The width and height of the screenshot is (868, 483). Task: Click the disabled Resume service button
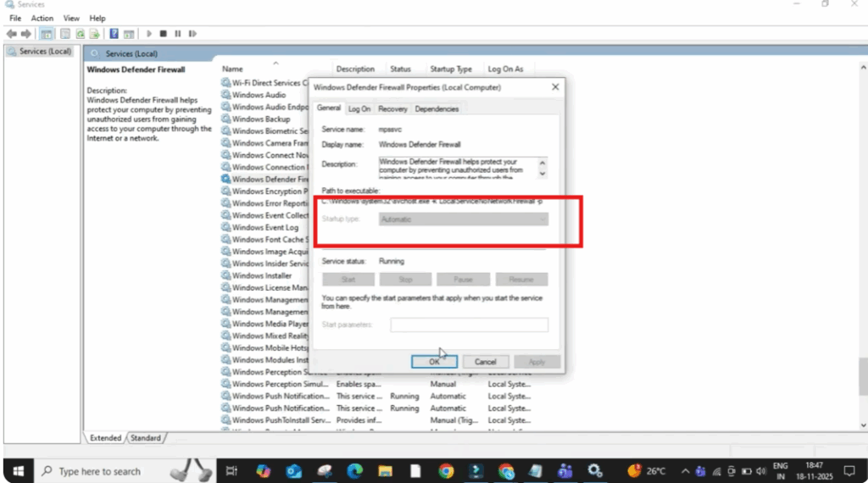(x=521, y=280)
